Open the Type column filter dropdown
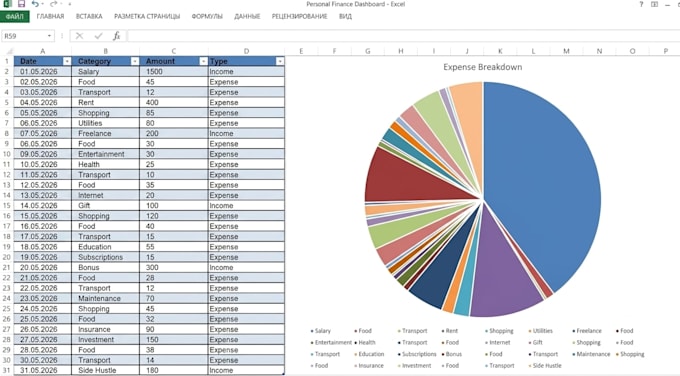The width and height of the screenshot is (680, 376). click(280, 62)
